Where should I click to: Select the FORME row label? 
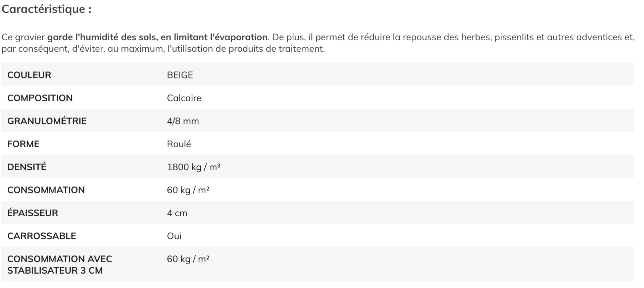23,144
